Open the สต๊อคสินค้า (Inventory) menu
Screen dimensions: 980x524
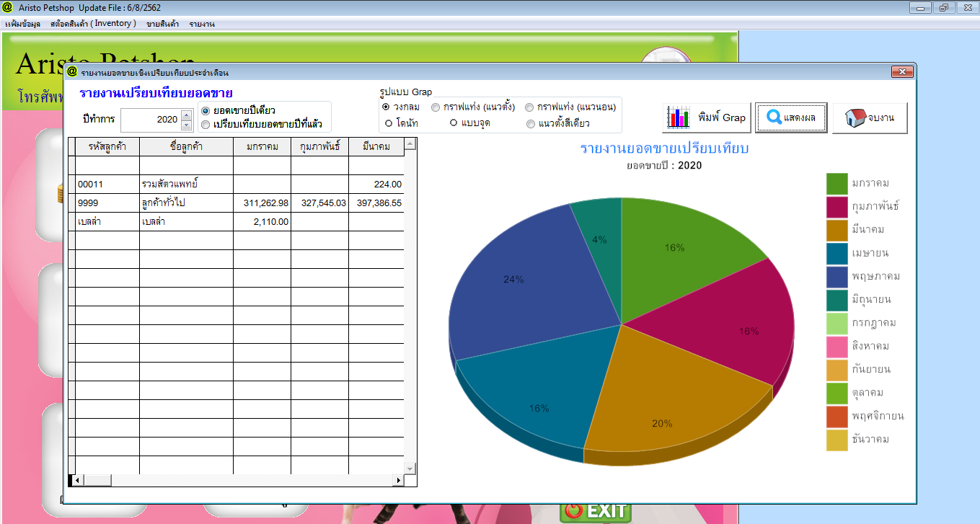click(x=93, y=24)
